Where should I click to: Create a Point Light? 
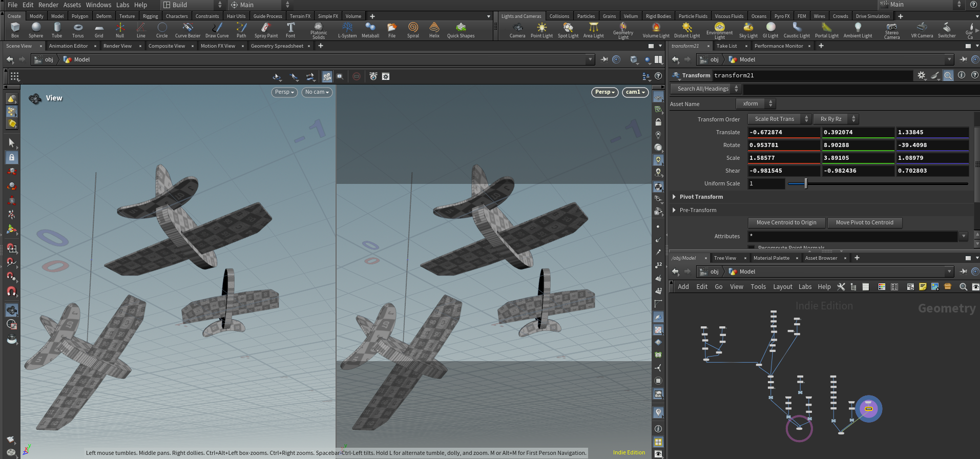click(x=541, y=30)
